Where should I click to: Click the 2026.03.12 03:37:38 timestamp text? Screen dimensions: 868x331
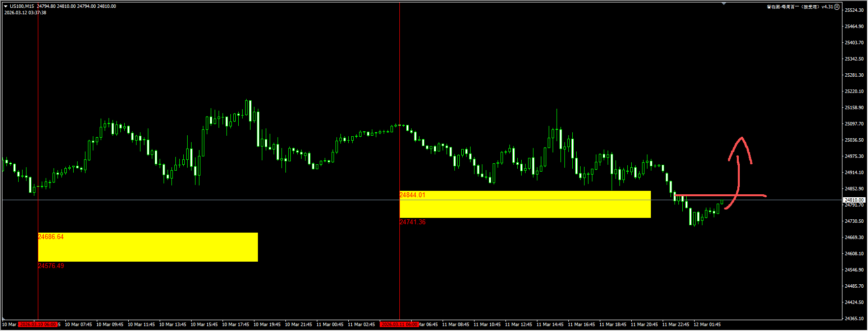[25, 13]
